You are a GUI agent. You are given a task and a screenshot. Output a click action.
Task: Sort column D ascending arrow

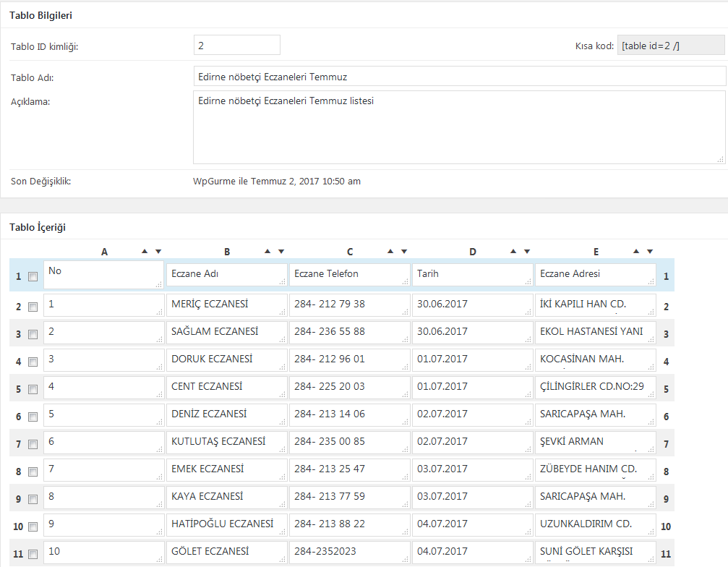click(513, 251)
